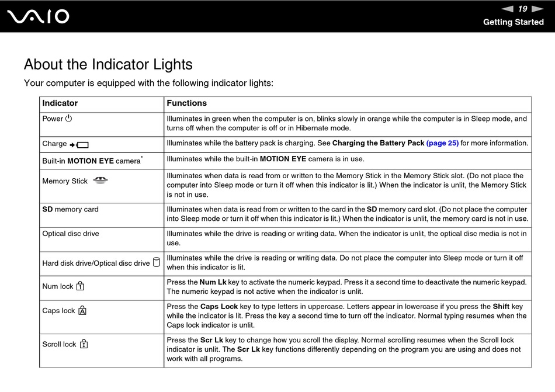Image resolution: width=555 pixels, height=392 pixels.
Task: Click the page number 19
Action: (x=522, y=9)
